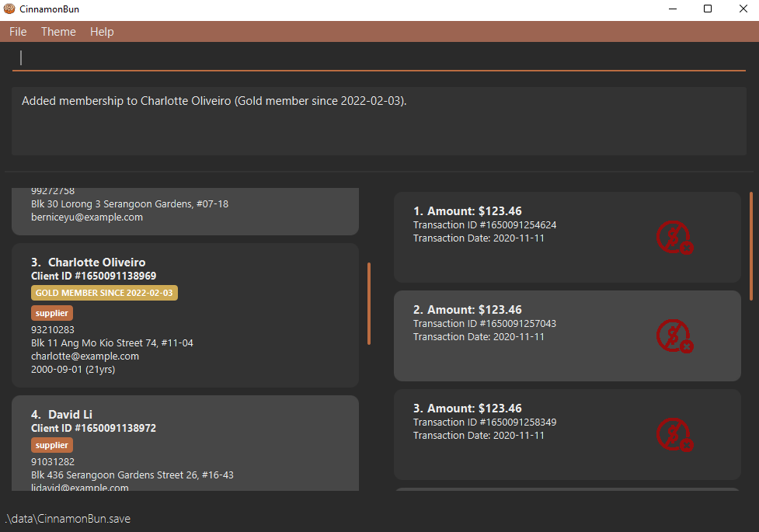Click Transaction Date of second transaction

coord(479,337)
